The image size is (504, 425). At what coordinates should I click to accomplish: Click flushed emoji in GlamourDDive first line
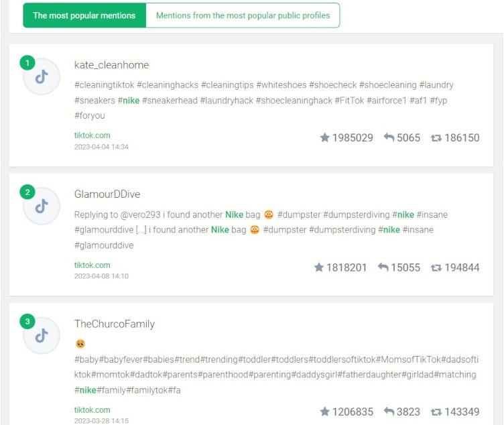tap(269, 215)
